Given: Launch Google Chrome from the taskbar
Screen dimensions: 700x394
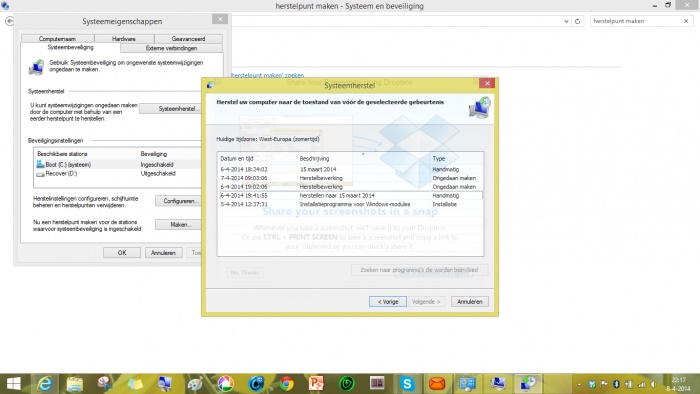Looking at the screenshot, I should pyautogui.click(x=286, y=384).
